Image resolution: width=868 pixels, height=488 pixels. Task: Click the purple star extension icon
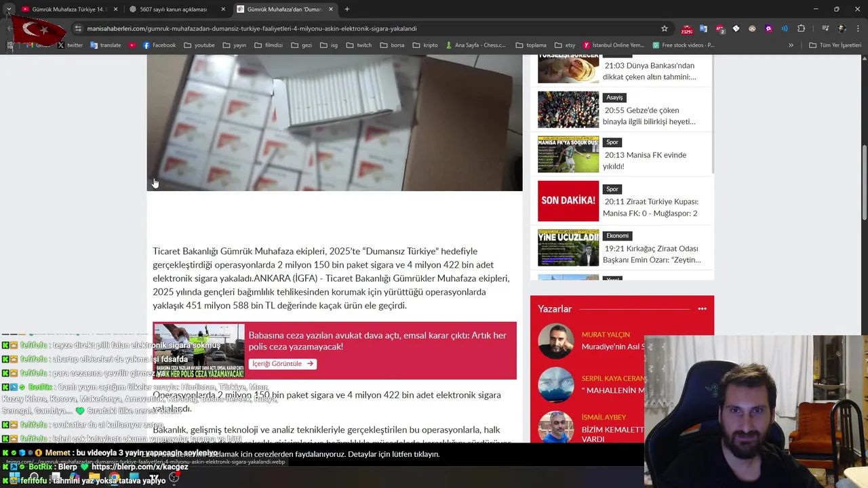coord(768,28)
